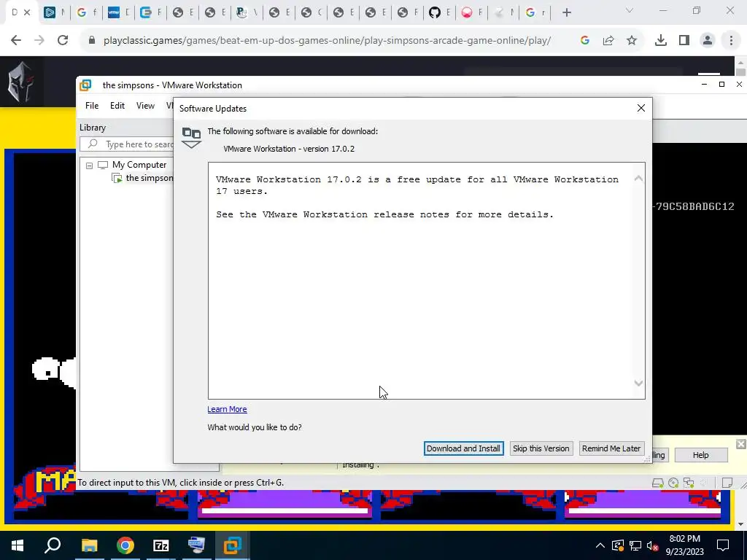Open the View menu in VMware Workstation
The height and width of the screenshot is (560, 747).
click(145, 106)
